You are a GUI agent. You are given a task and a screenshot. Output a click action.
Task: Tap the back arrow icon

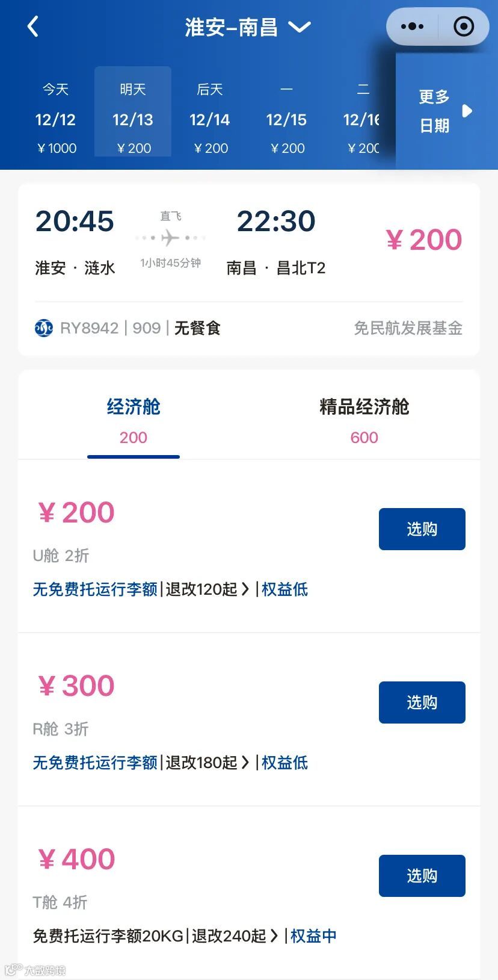33,26
